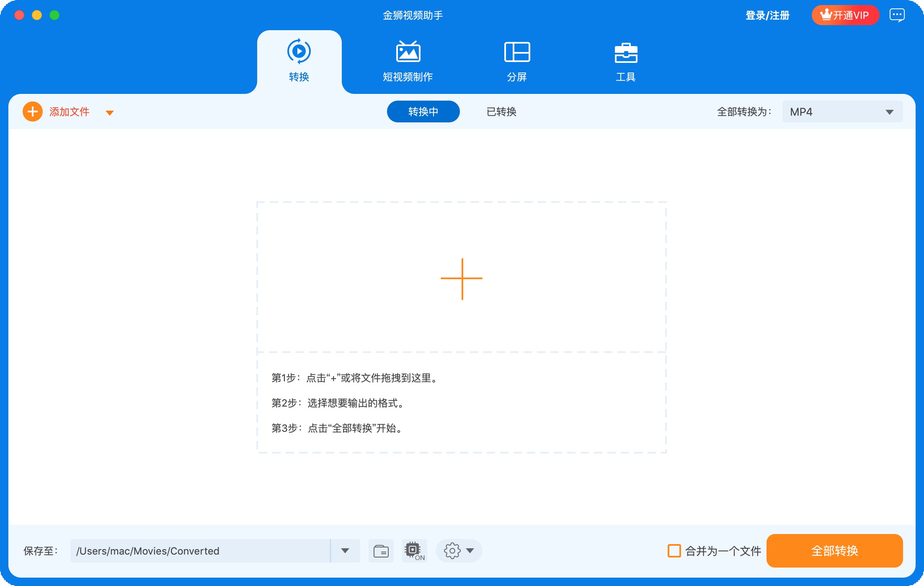Expand the 添加文件 dropdown arrow

(110, 112)
